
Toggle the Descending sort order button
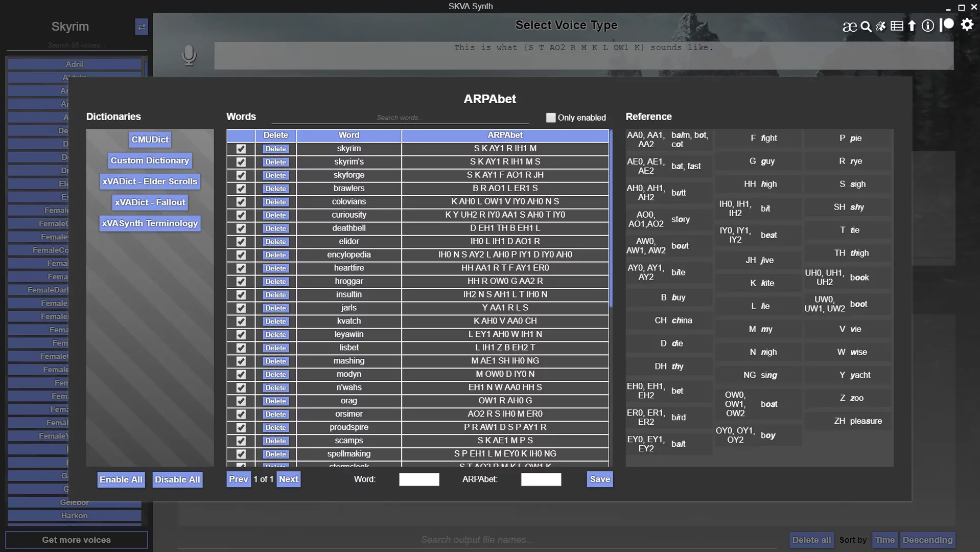coord(927,540)
